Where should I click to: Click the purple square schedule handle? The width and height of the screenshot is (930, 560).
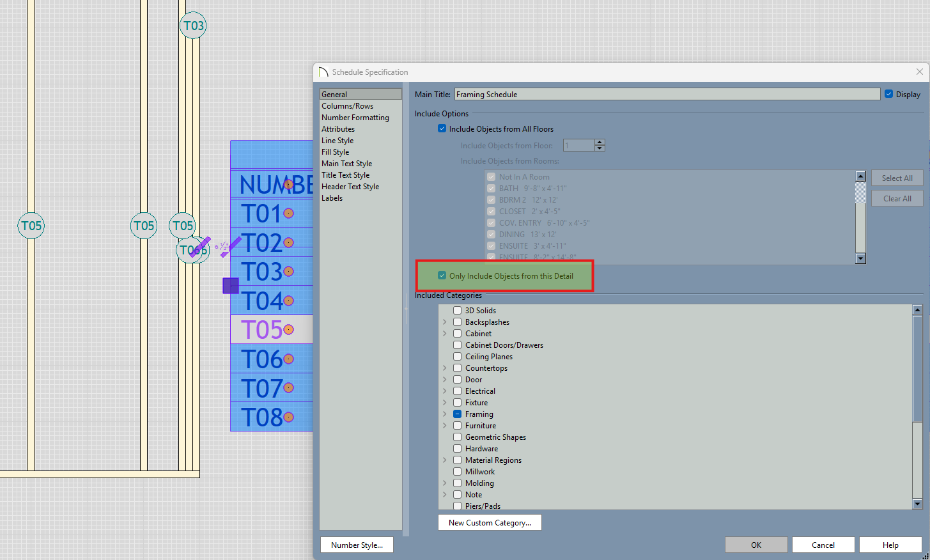pyautogui.click(x=231, y=286)
